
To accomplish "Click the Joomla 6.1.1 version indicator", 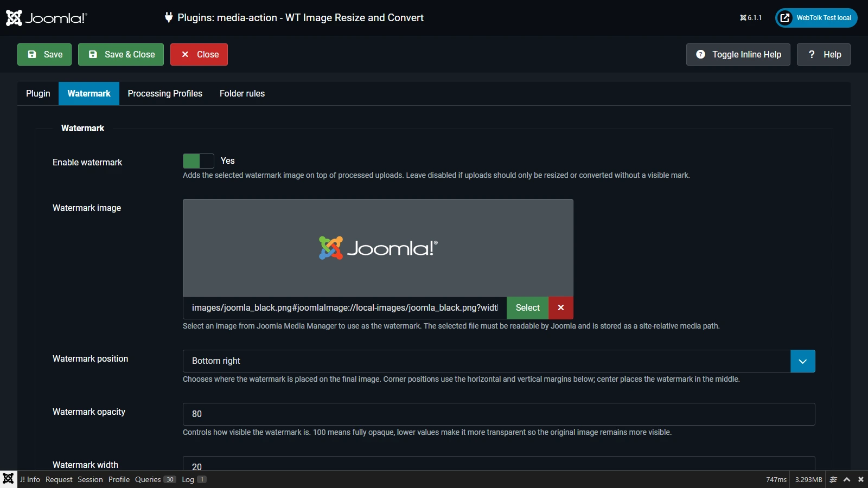I will 751,18.
